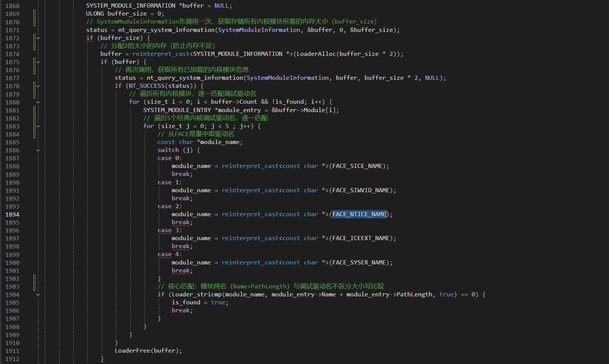Click the LoaderAlloc function call

(316, 54)
